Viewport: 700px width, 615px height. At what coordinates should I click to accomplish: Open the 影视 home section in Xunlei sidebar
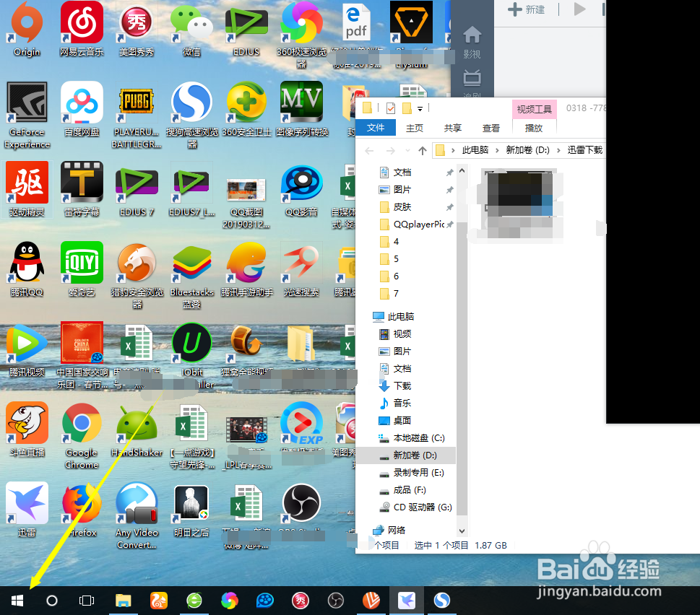pos(472,43)
